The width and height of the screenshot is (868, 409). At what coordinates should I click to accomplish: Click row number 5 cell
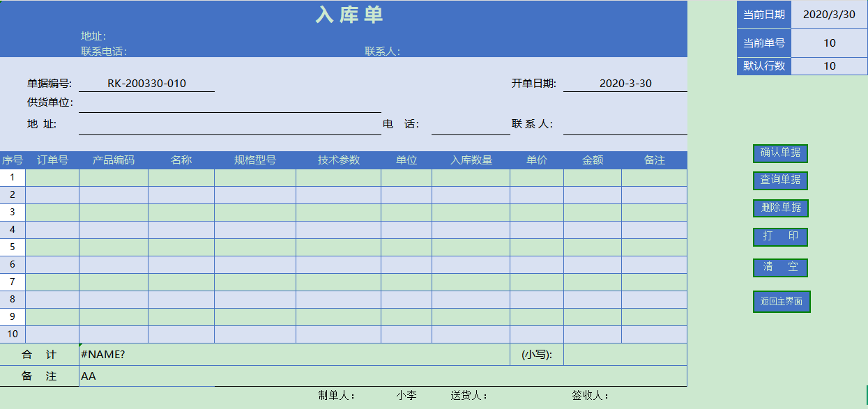[x=13, y=247]
